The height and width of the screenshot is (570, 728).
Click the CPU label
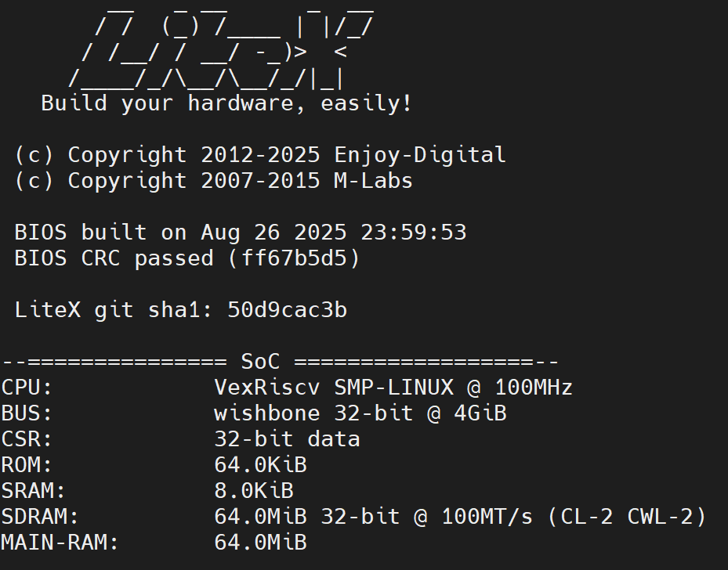click(x=27, y=388)
